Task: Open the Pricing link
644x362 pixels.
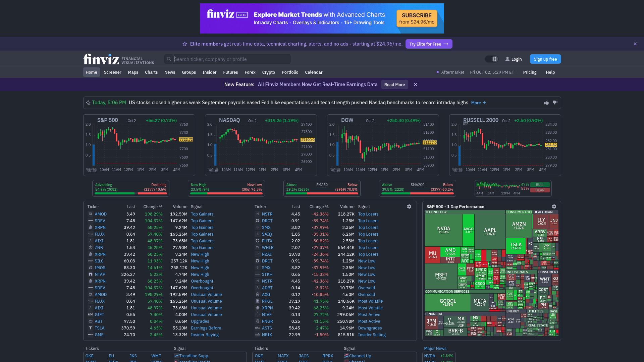Action: 530,72
